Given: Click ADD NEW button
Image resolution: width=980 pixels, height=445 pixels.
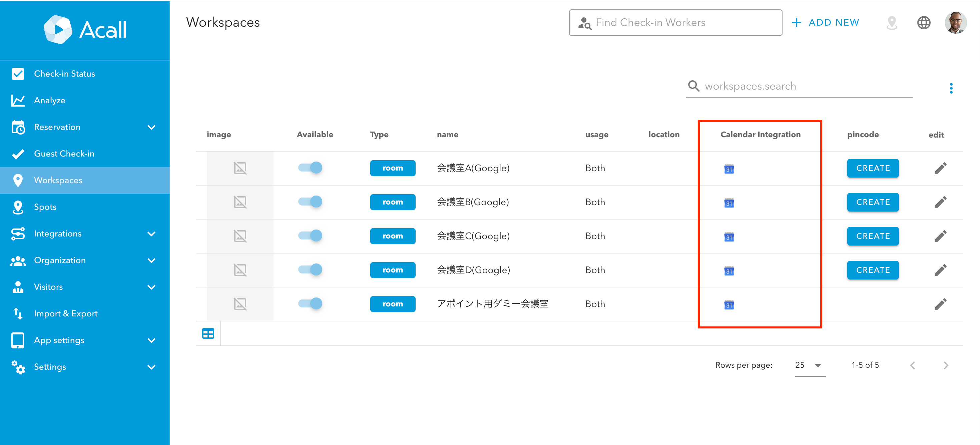Looking at the screenshot, I should click(x=825, y=23).
